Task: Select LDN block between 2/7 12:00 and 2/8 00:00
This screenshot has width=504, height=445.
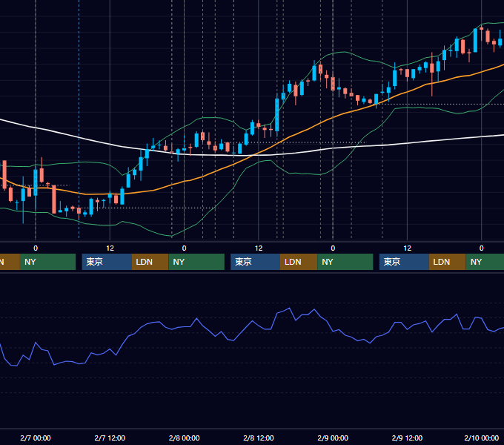Action: pyautogui.click(x=150, y=262)
